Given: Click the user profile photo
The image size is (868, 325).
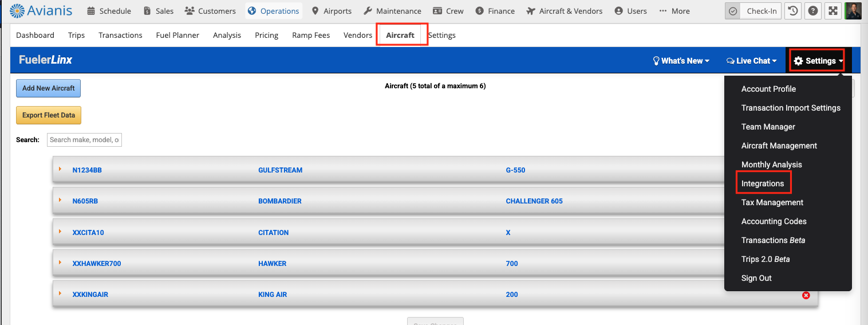Looking at the screenshot, I should (x=853, y=11).
